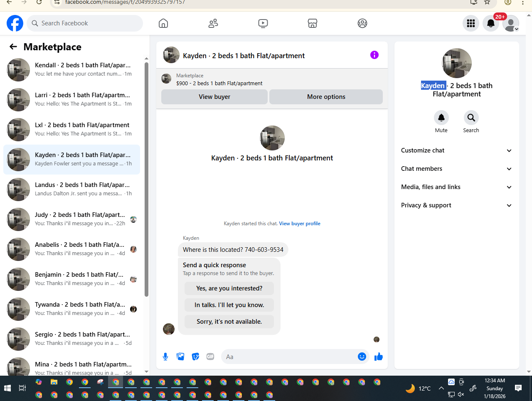Choose a sticker icon
The width and height of the screenshot is (532, 401).
(195, 357)
